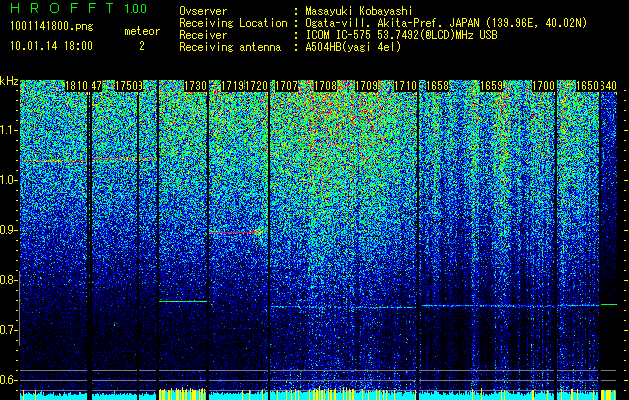Image resolution: width=629 pixels, height=400 pixels.
Task: Select the observer name Masayuki Kobayashi
Action: tap(359, 11)
